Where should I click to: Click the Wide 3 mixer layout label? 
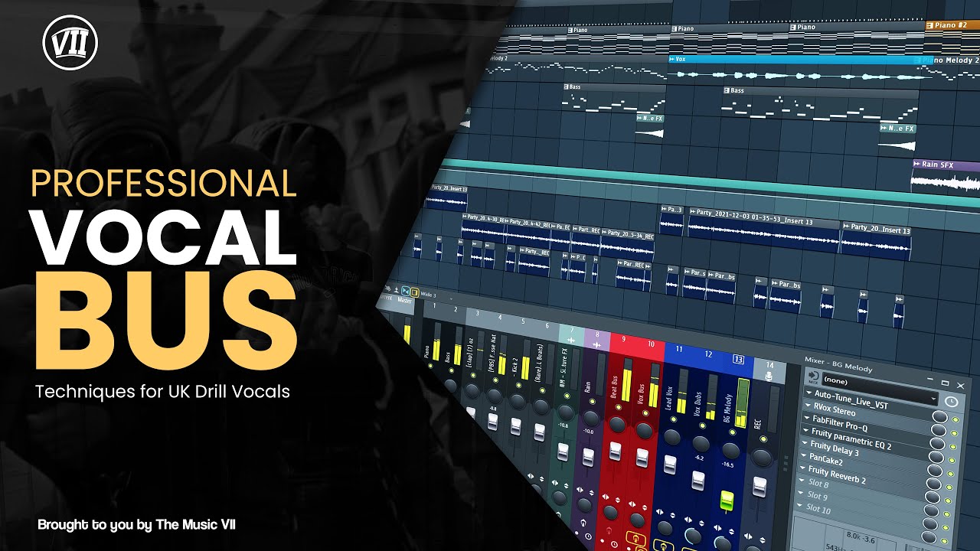(429, 295)
